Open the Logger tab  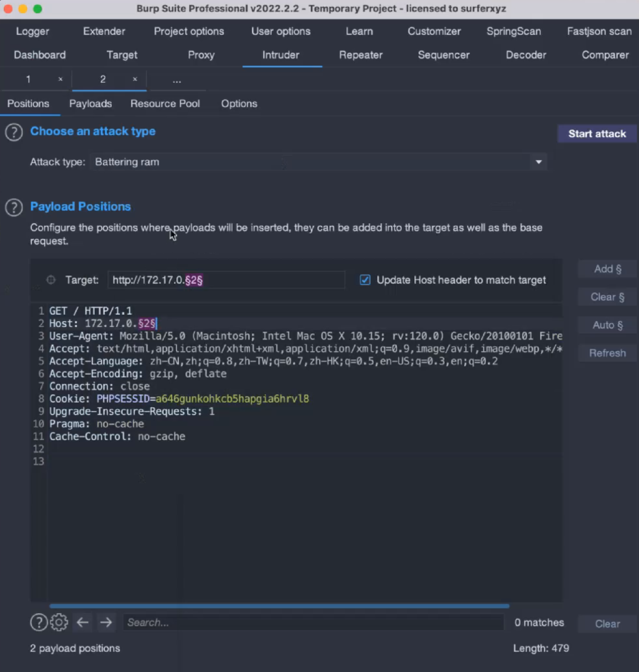32,31
